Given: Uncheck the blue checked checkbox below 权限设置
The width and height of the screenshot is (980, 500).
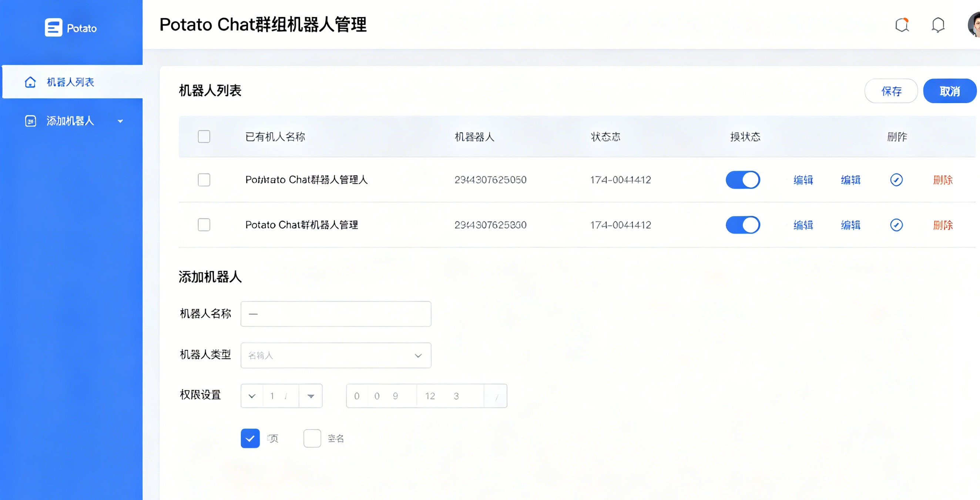Looking at the screenshot, I should [250, 438].
